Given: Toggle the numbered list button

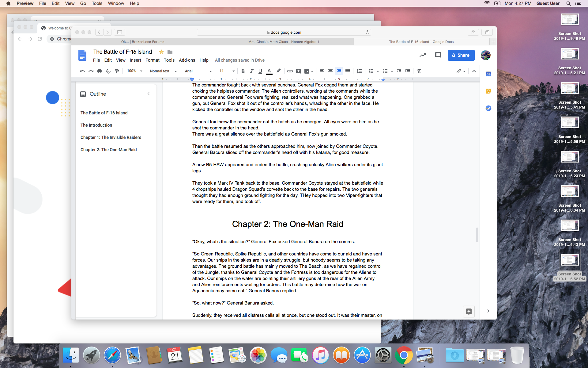Looking at the screenshot, I should tap(371, 71).
